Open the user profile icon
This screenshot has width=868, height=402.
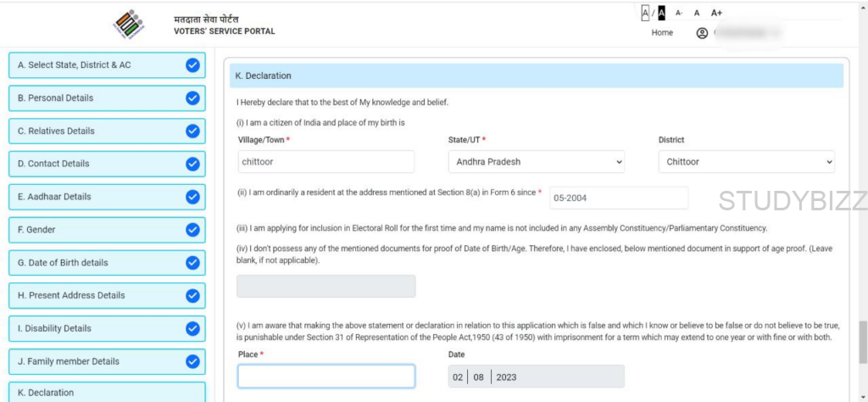702,33
